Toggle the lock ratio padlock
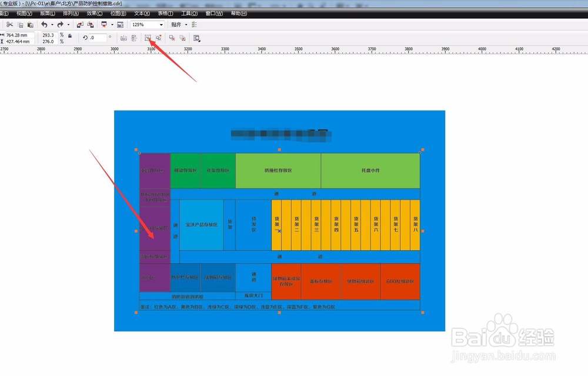588x376 pixels. [70, 36]
